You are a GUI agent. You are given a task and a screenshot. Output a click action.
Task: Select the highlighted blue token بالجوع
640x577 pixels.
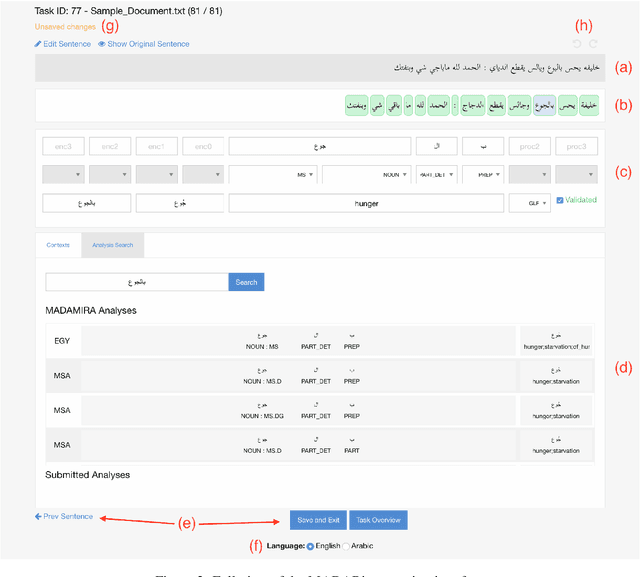click(x=544, y=106)
